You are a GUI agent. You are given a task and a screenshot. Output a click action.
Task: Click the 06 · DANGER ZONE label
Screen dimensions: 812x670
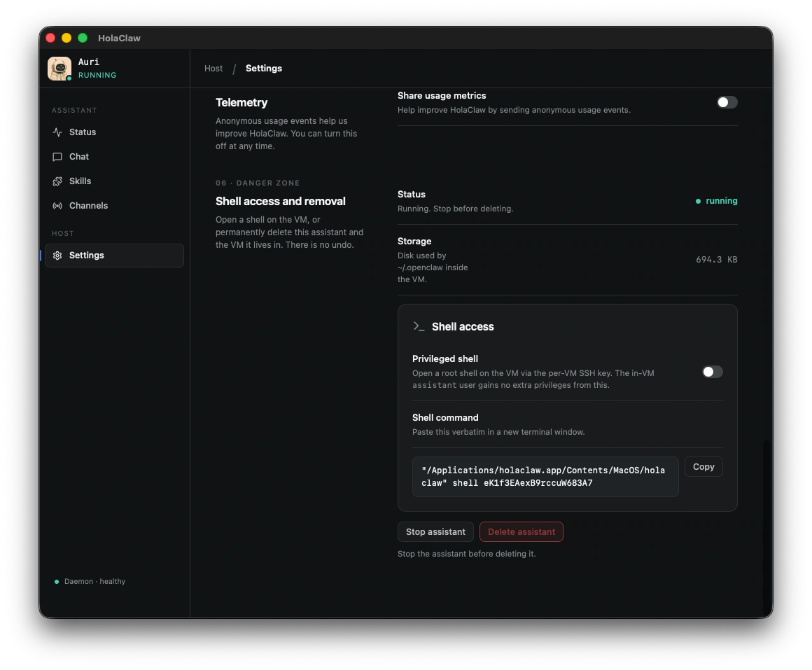click(258, 183)
